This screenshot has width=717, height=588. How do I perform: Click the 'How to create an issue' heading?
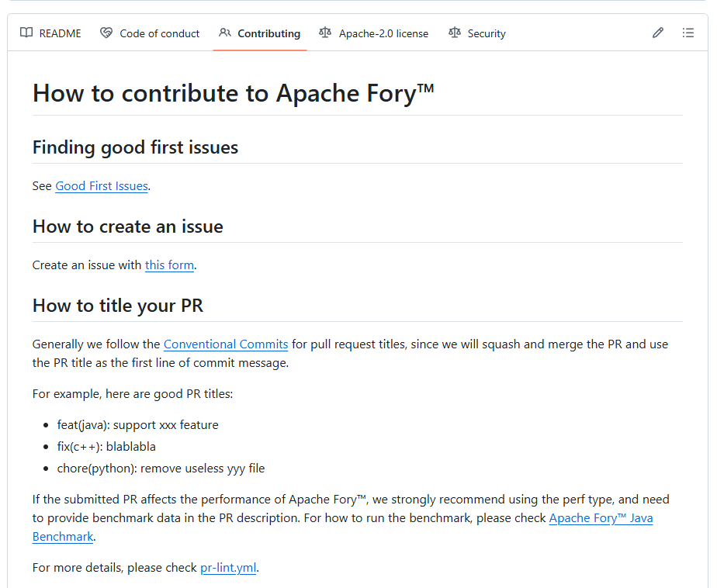(127, 227)
